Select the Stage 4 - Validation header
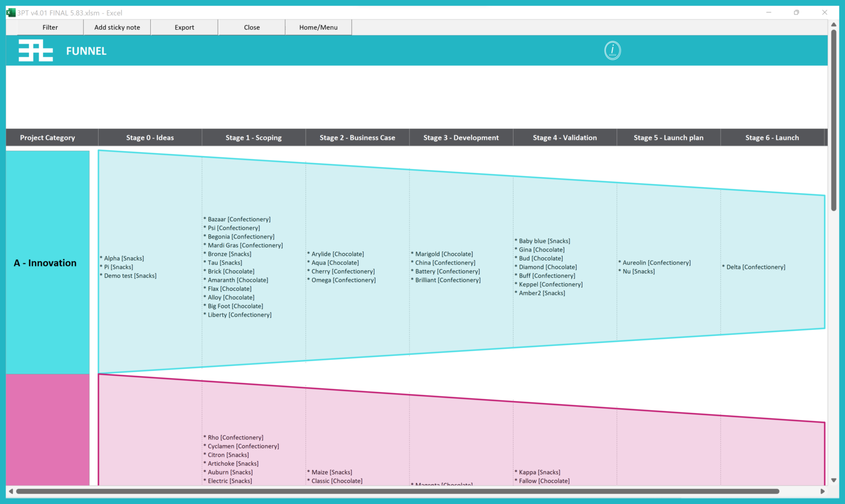 (x=565, y=138)
